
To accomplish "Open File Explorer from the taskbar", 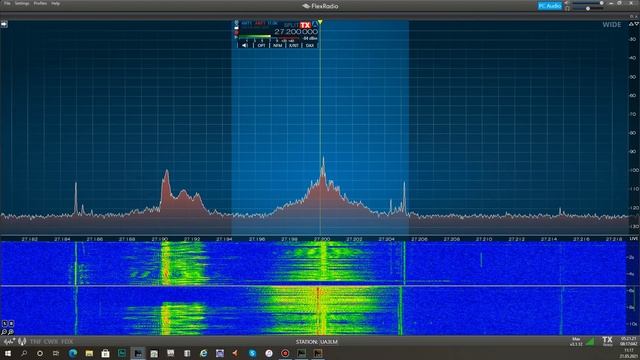I will (x=89, y=353).
